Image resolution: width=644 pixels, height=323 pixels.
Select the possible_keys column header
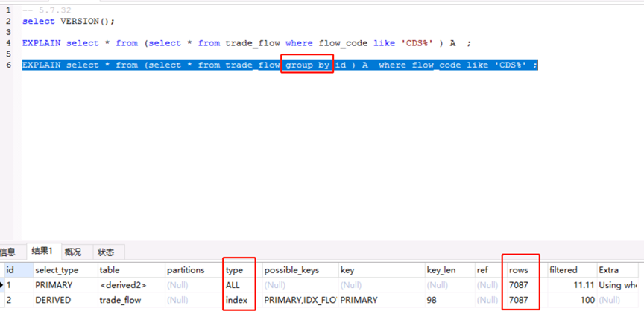pyautogui.click(x=300, y=270)
